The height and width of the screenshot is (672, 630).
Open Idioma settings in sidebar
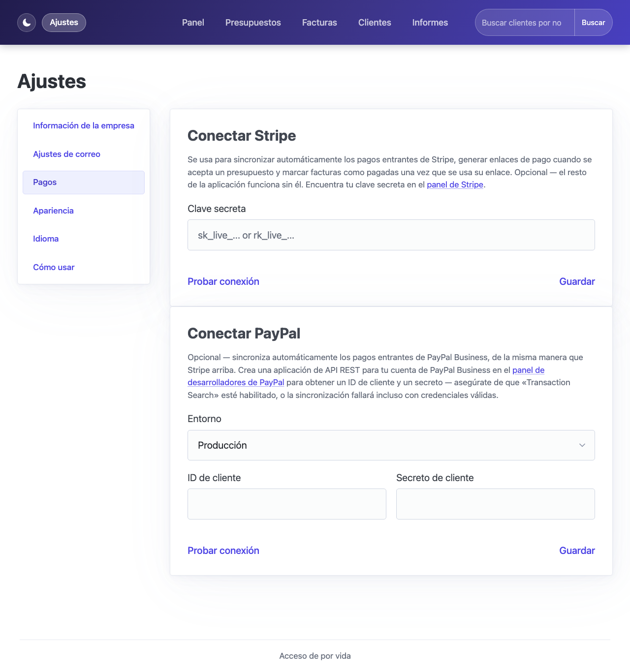(84, 239)
